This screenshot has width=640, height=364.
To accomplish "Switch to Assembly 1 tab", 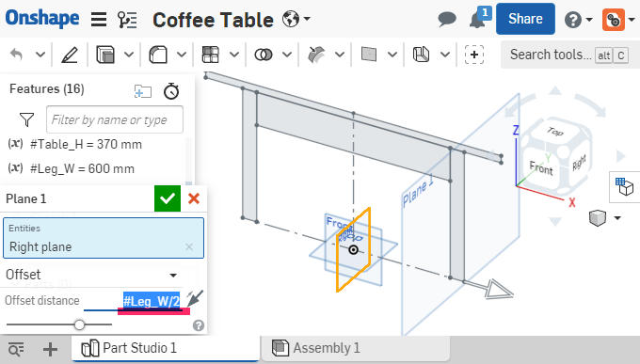I will [x=356, y=348].
